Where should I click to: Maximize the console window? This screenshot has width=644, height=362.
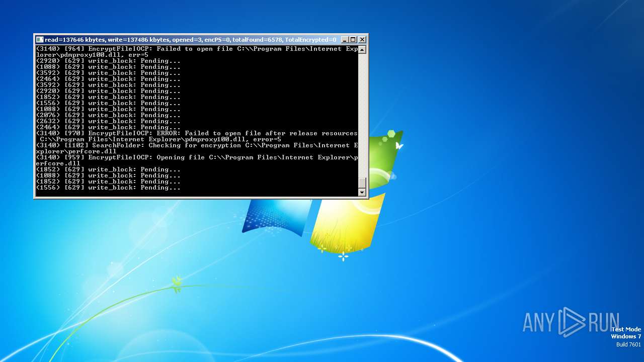pos(353,40)
